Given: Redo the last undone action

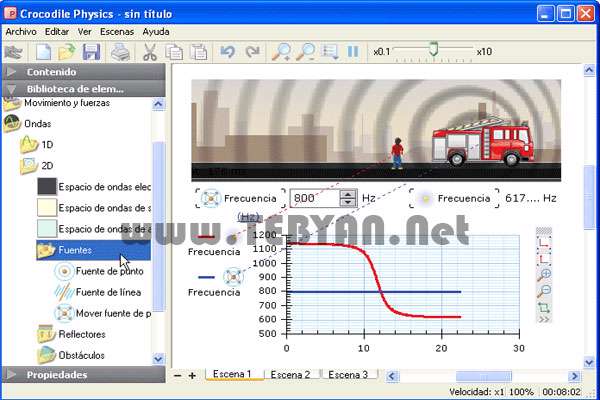Looking at the screenshot, I should click(253, 52).
